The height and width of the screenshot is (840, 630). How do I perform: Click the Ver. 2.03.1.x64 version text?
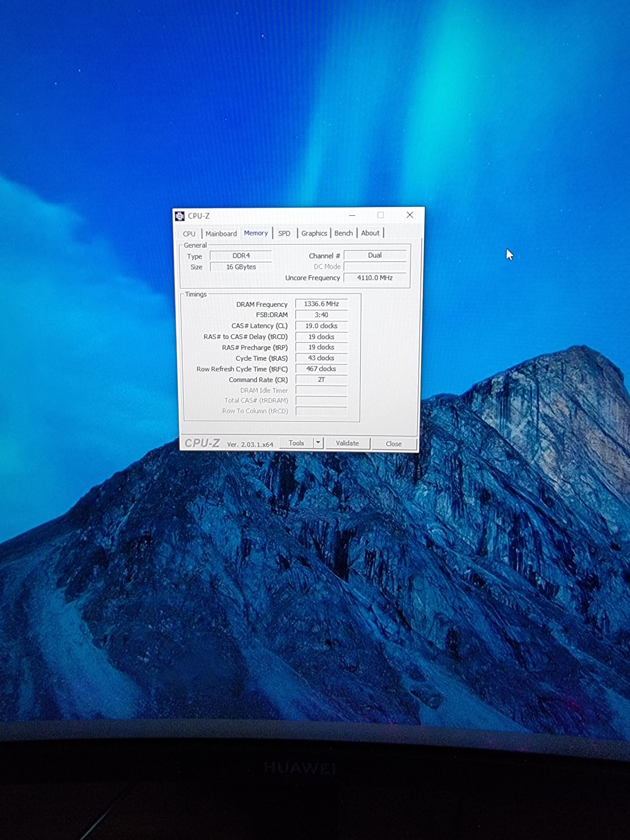pos(250,444)
